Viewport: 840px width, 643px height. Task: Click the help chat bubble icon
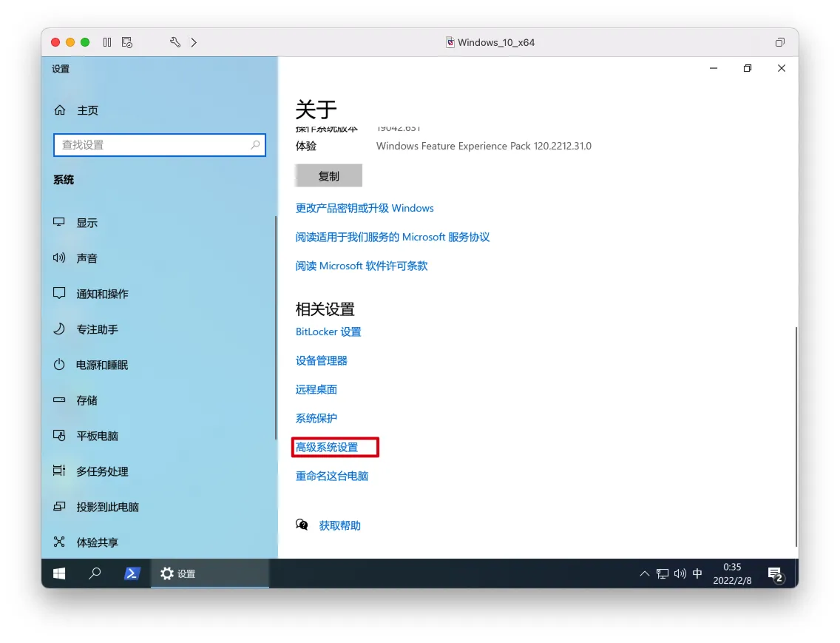click(x=302, y=525)
